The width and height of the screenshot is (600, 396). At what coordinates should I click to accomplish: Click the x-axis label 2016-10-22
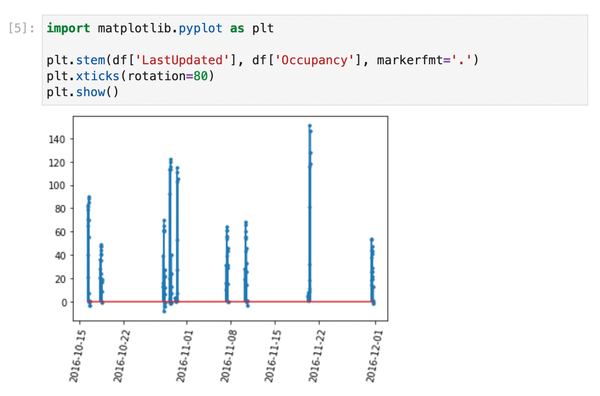122,355
